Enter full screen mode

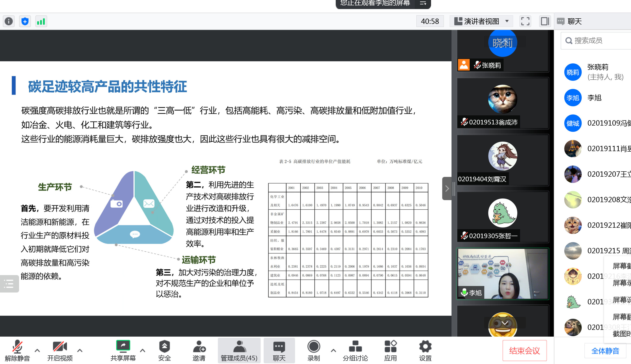coord(525,21)
